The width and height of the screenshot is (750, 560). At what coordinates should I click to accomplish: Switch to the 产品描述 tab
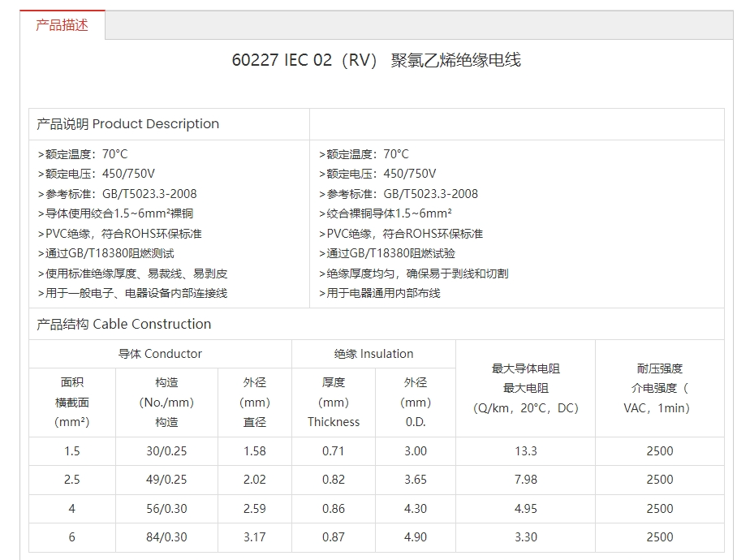click(x=62, y=25)
